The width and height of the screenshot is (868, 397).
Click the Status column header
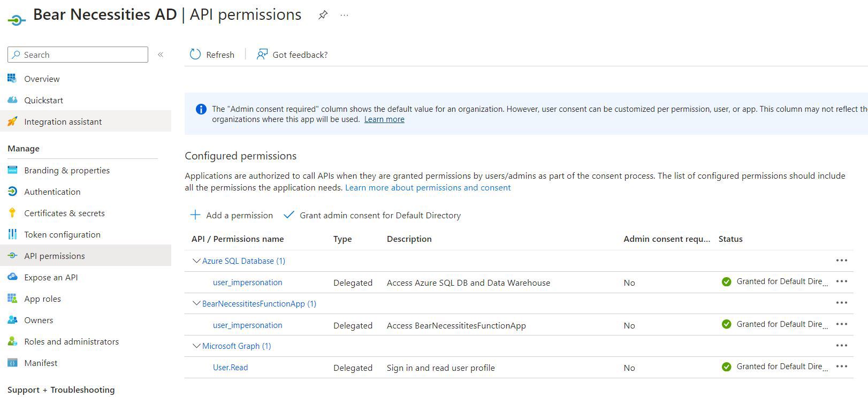(730, 239)
